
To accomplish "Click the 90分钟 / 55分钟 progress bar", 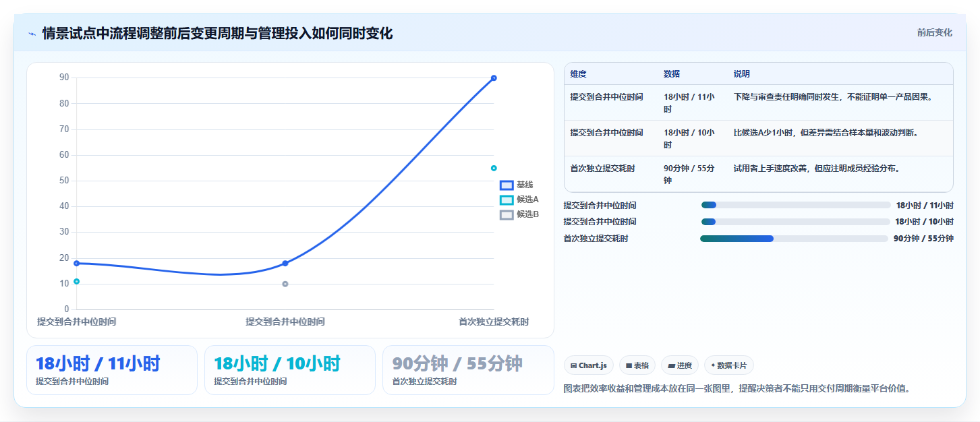I will pyautogui.click(x=794, y=238).
